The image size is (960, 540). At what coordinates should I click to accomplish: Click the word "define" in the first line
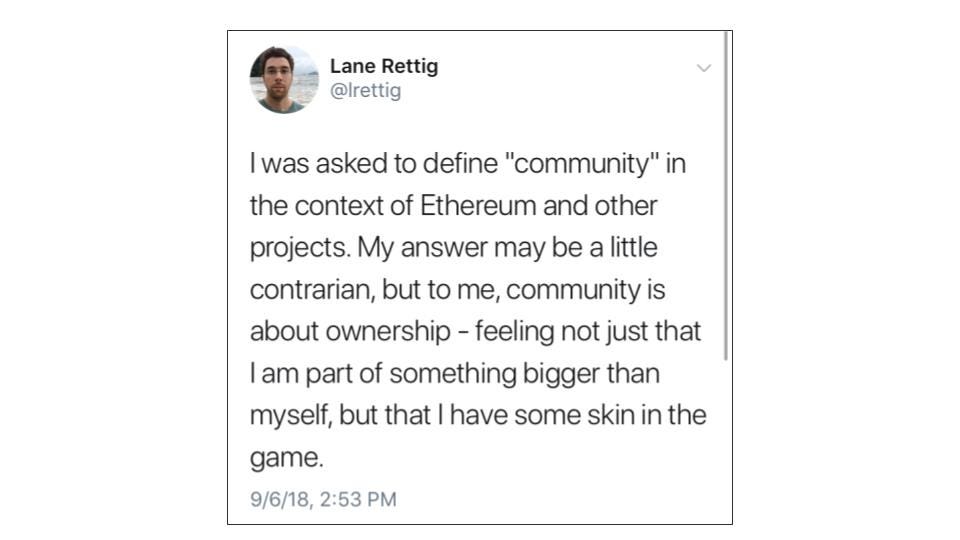coord(460,163)
